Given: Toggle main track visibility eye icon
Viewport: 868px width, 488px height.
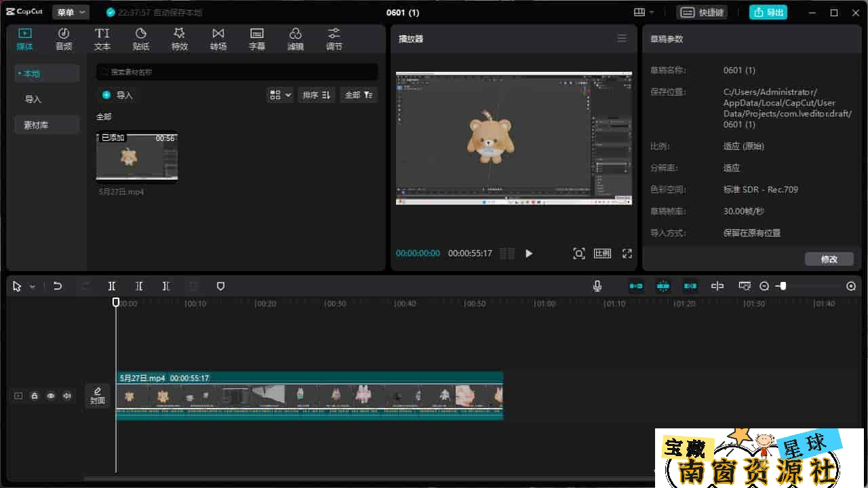Looking at the screenshot, I should pos(51,396).
